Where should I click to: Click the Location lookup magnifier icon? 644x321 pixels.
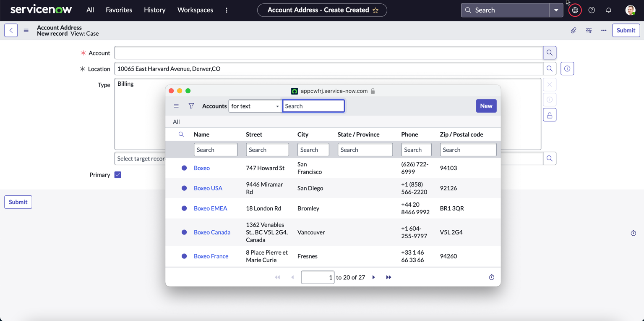click(x=550, y=68)
